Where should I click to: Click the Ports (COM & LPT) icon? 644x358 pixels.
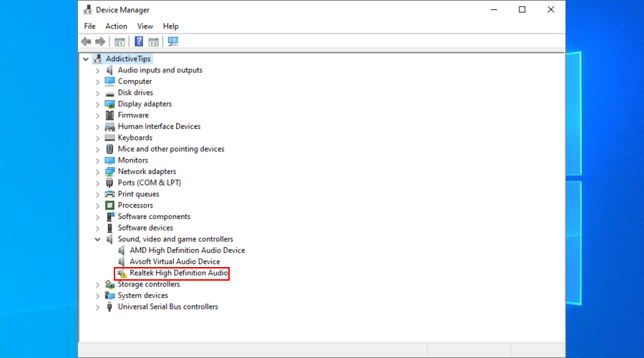[x=109, y=183]
